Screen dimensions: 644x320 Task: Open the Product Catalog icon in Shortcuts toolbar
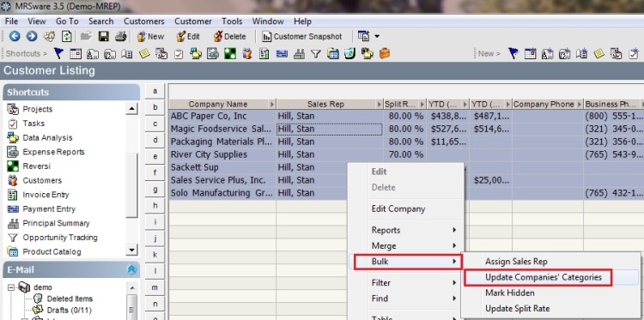pos(332,53)
